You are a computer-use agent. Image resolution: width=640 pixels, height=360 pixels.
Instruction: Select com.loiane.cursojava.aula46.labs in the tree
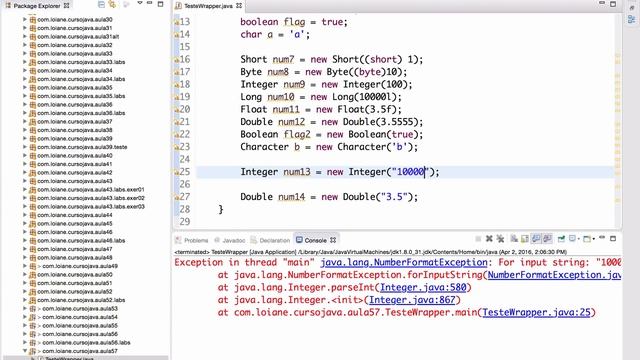click(81, 240)
